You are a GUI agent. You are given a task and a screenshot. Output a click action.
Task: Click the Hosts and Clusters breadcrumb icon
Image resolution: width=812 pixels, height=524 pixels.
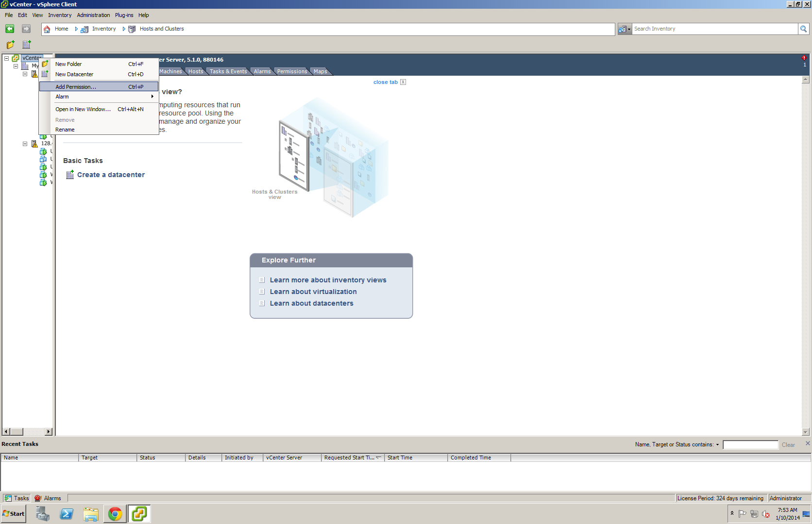(131, 29)
